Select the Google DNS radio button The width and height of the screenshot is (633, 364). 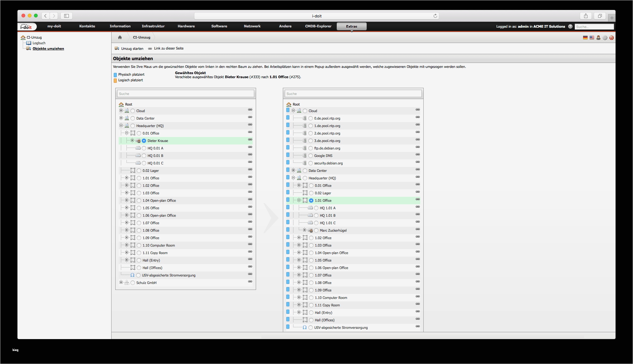pyautogui.click(x=311, y=156)
